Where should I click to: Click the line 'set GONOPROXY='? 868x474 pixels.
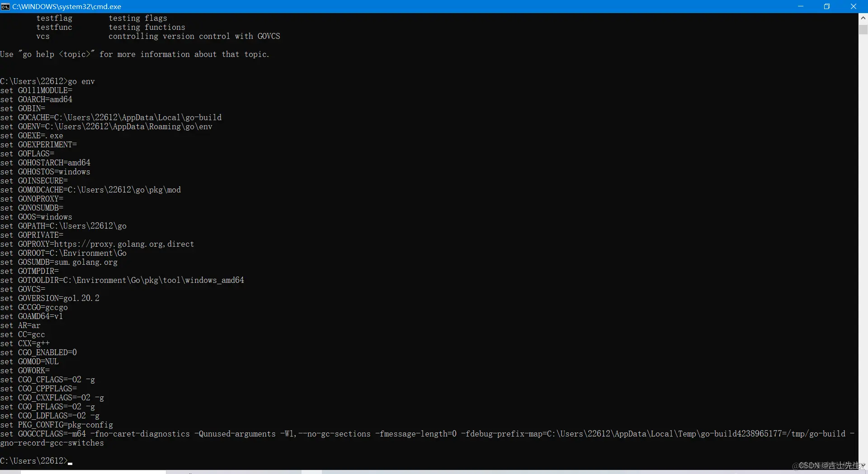[x=32, y=199]
